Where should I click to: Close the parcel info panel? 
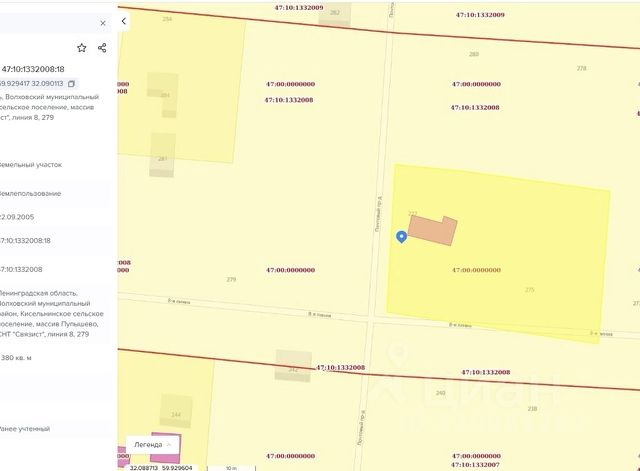click(103, 23)
